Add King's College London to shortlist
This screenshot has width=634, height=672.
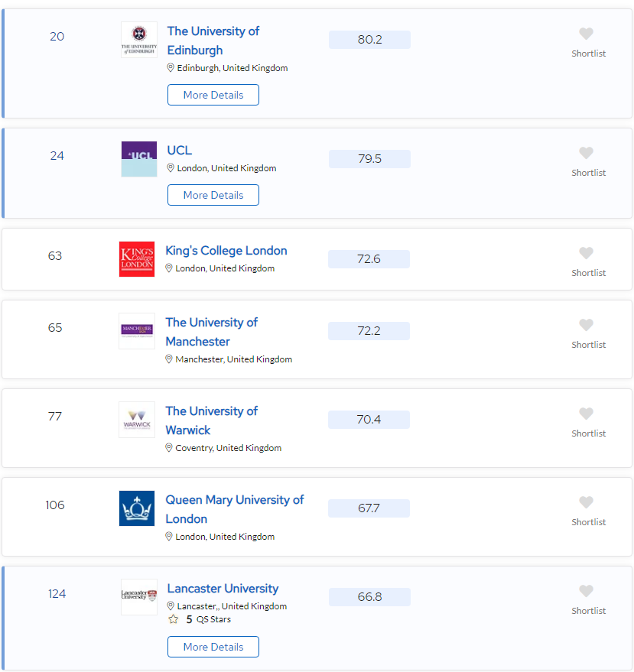(x=586, y=254)
